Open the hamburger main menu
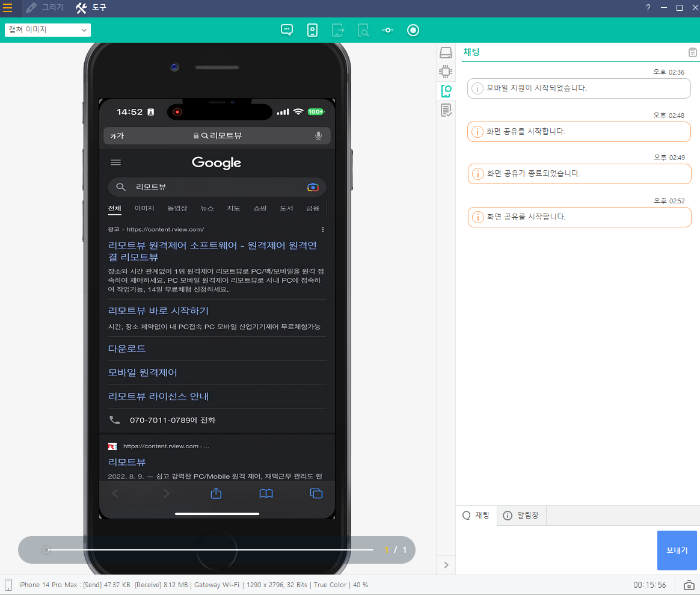This screenshot has width=700, height=595. tap(8, 8)
